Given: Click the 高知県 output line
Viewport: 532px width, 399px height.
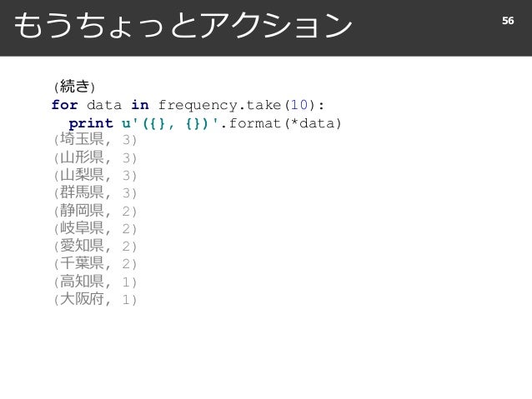Looking at the screenshot, I should click(x=95, y=282).
